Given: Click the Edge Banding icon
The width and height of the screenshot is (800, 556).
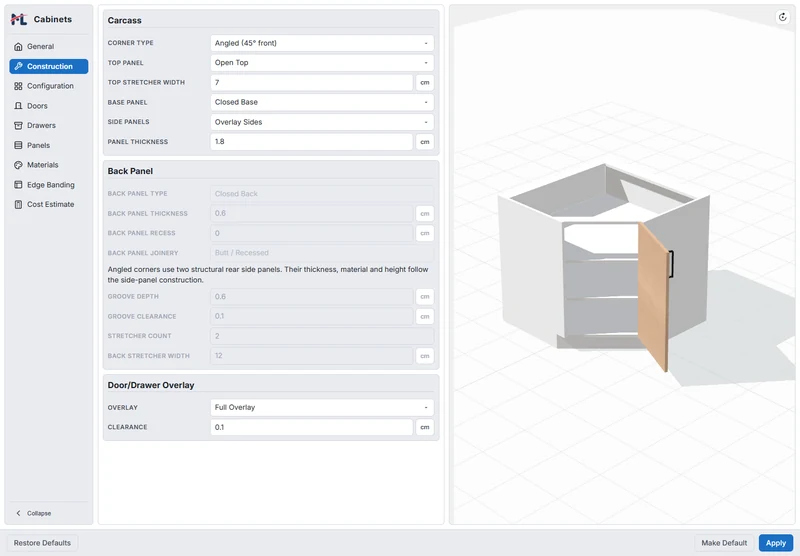Looking at the screenshot, I should pyautogui.click(x=18, y=185).
